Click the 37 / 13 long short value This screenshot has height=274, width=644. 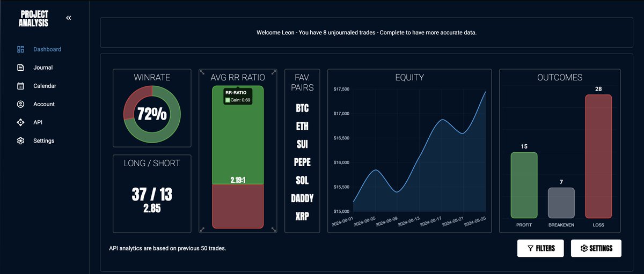[152, 195]
